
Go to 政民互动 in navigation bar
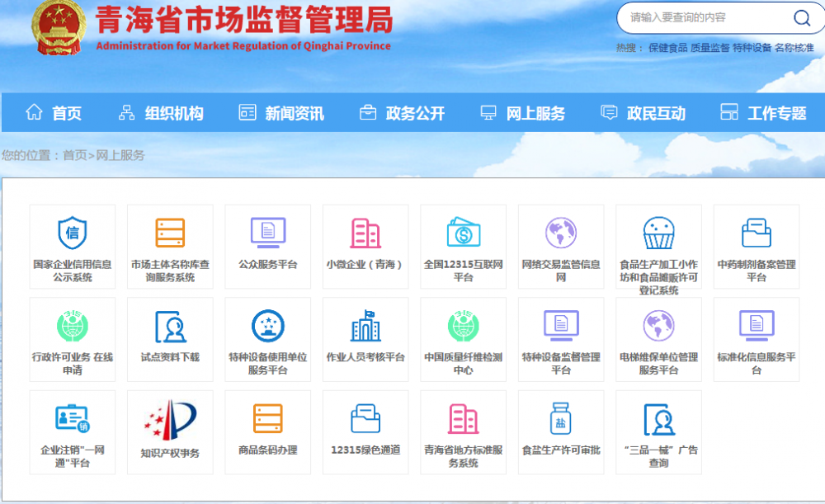(643, 113)
